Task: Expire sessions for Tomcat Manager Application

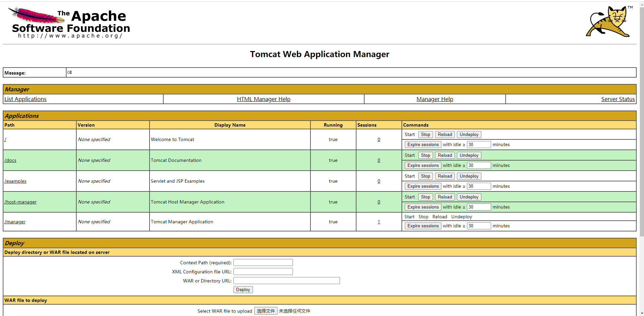Action: [423, 226]
